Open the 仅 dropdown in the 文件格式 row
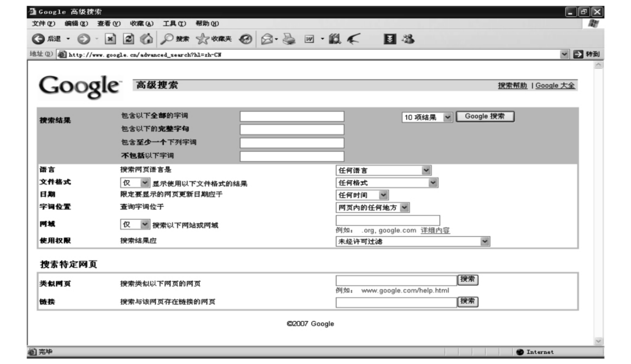 point(135,183)
